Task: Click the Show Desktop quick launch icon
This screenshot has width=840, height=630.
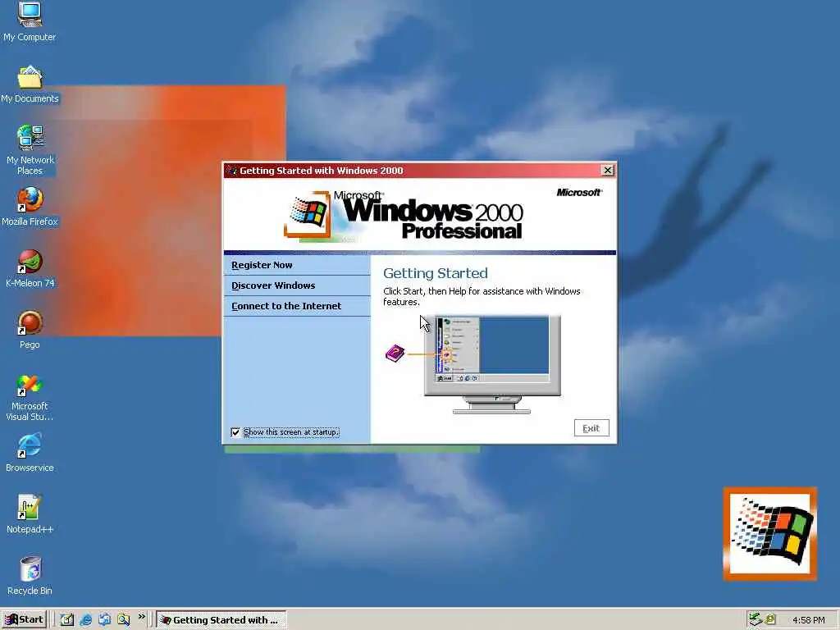Action: [67, 619]
